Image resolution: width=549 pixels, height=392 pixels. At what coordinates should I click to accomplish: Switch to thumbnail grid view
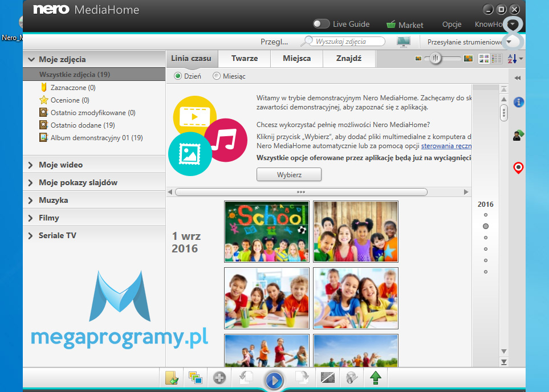[x=484, y=59]
